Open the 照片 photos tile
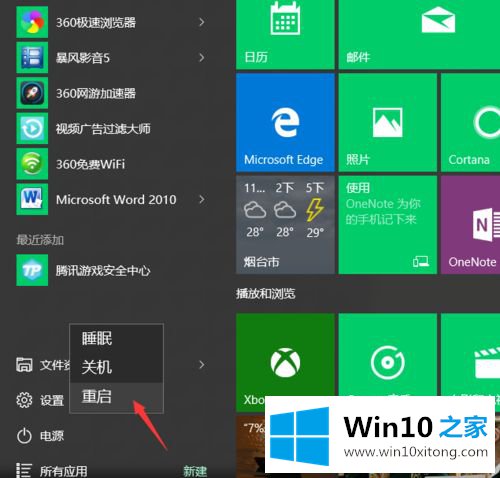 (x=388, y=123)
